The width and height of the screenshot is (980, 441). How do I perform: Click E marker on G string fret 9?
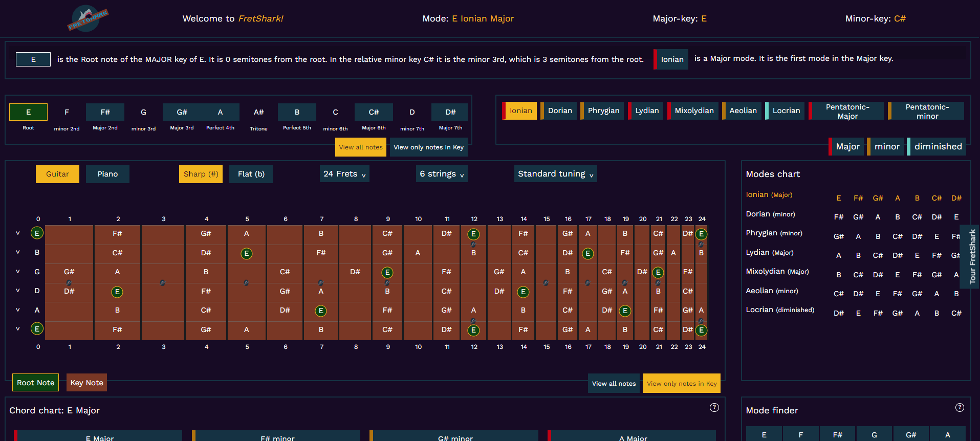tap(387, 273)
